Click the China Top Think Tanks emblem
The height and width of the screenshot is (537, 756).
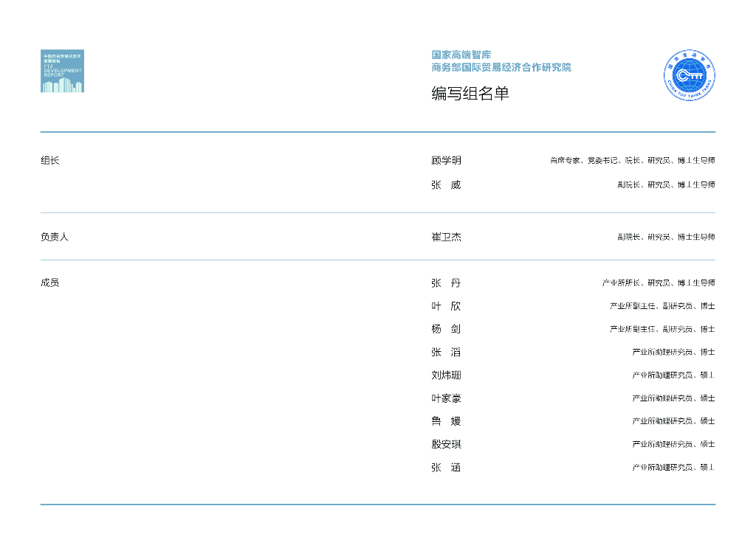coord(689,75)
